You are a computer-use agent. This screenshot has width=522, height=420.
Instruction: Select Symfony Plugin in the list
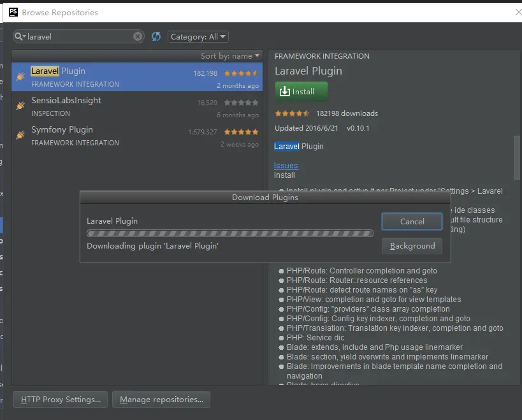(137, 136)
